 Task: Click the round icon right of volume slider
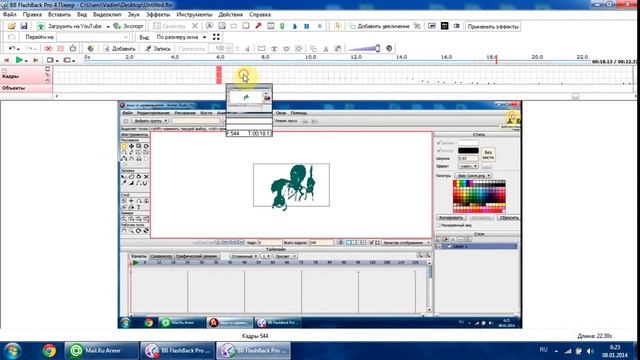pyautogui.click(x=389, y=49)
